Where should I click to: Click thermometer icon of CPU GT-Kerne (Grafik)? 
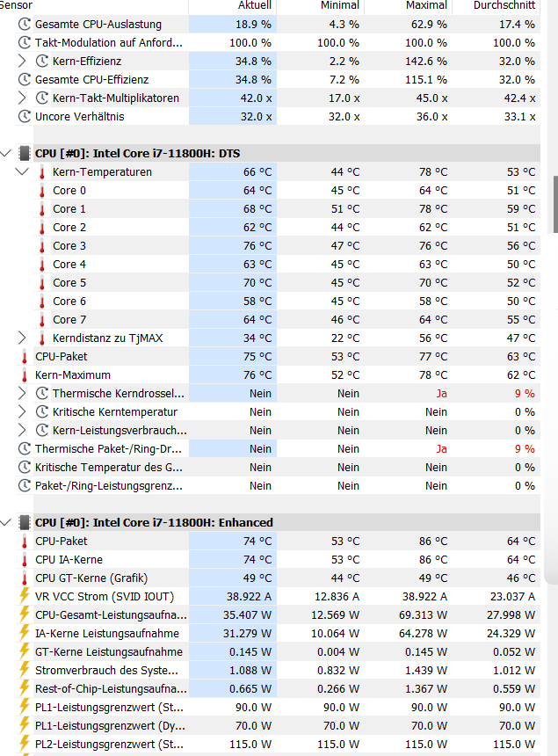[x=25, y=578]
